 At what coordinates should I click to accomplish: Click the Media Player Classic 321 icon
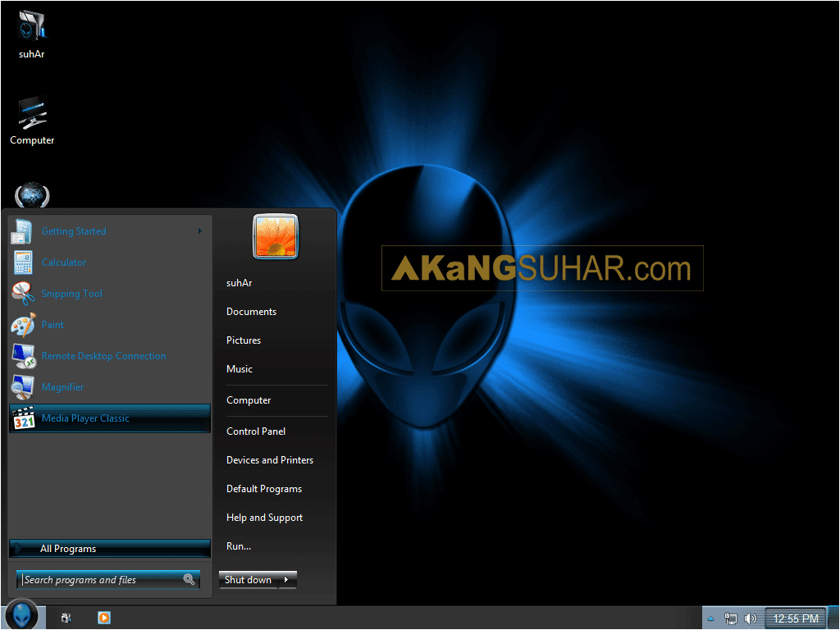[23, 418]
